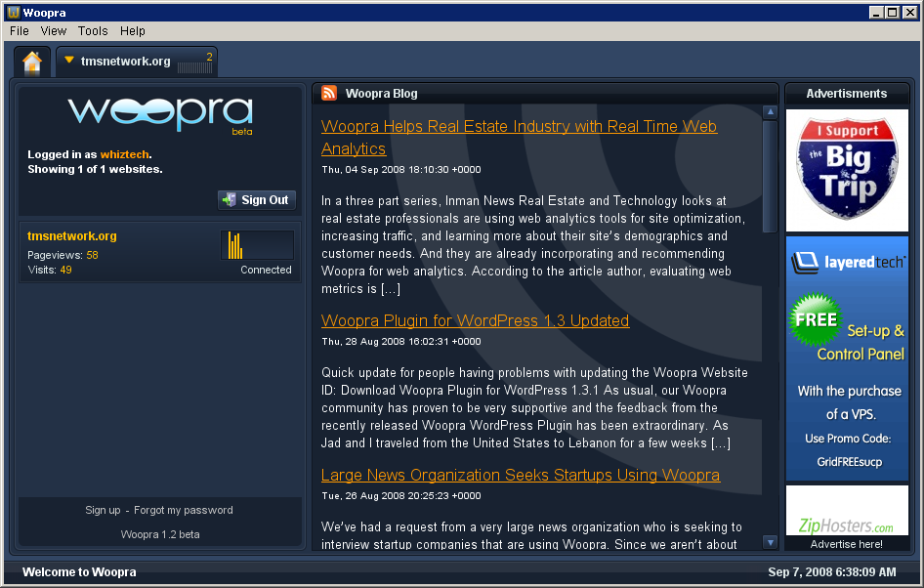Click the Woopra Blog panel header
Screen dimensions: 924x588
pos(546,93)
